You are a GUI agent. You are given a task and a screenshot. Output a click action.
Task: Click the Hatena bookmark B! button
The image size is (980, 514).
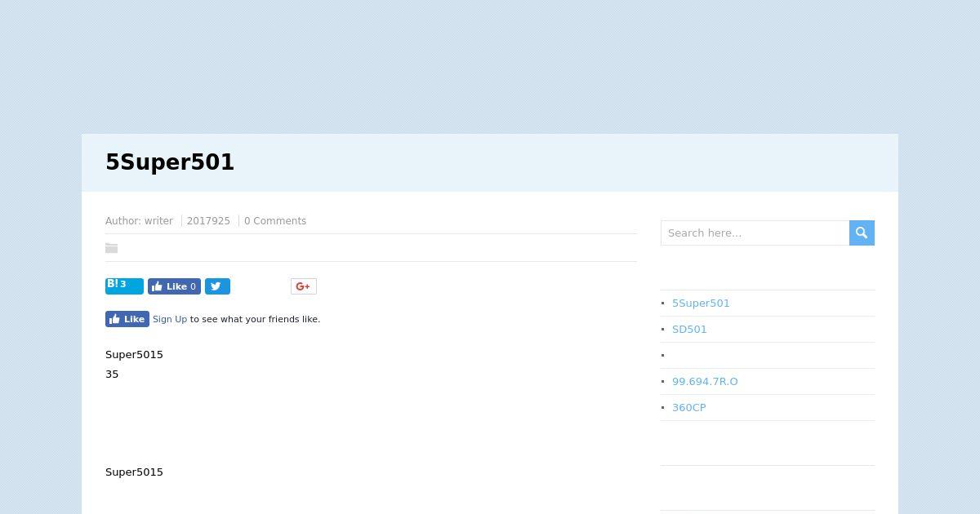(x=124, y=286)
